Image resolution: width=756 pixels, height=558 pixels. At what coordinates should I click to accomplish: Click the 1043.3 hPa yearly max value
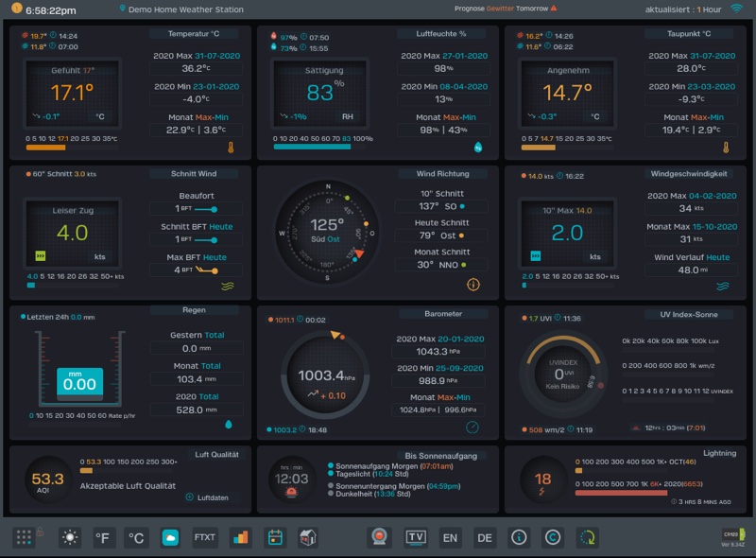coord(438,352)
